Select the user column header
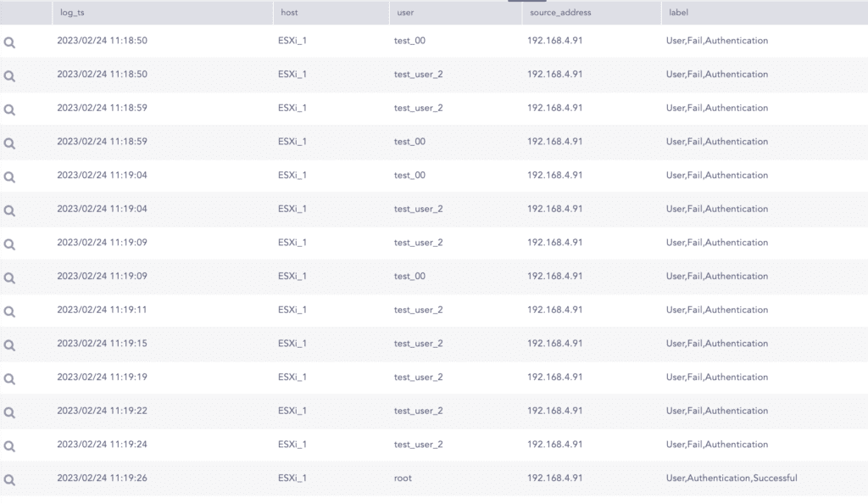 coord(405,13)
